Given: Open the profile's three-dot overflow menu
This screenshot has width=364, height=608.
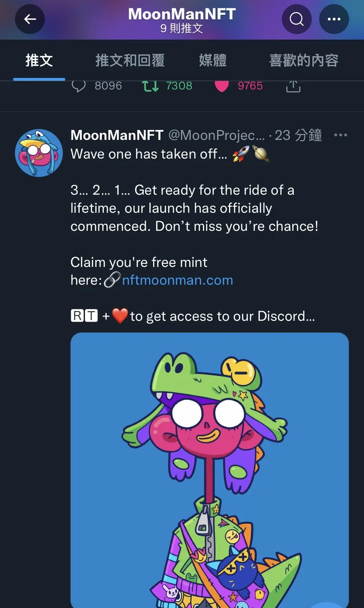Looking at the screenshot, I should (334, 19).
